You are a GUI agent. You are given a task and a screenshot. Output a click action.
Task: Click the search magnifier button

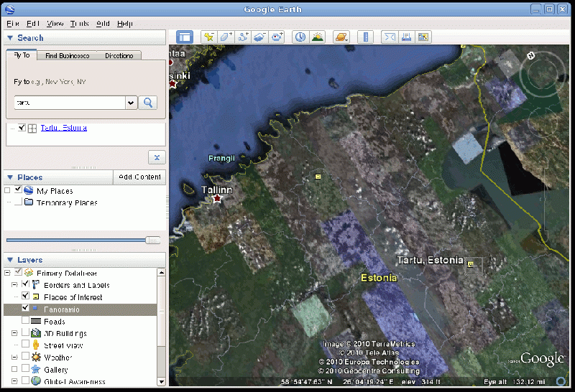click(x=148, y=103)
